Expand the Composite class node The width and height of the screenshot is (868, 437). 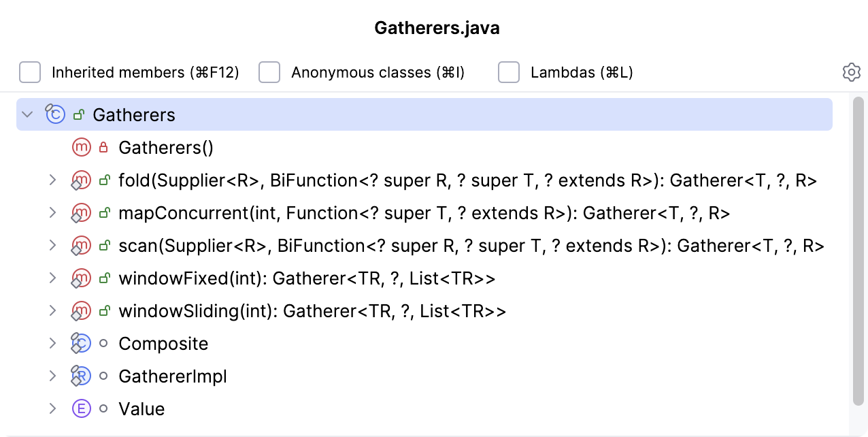coord(52,343)
